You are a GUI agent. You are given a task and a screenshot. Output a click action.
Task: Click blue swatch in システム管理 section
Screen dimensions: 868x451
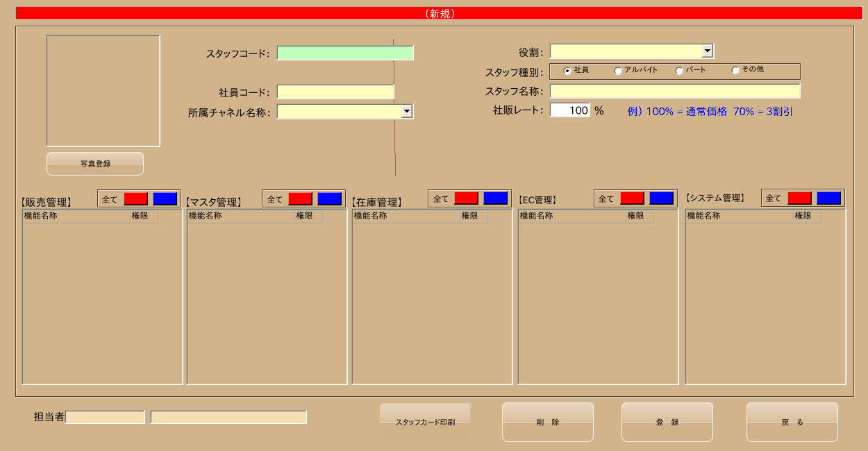[829, 198]
